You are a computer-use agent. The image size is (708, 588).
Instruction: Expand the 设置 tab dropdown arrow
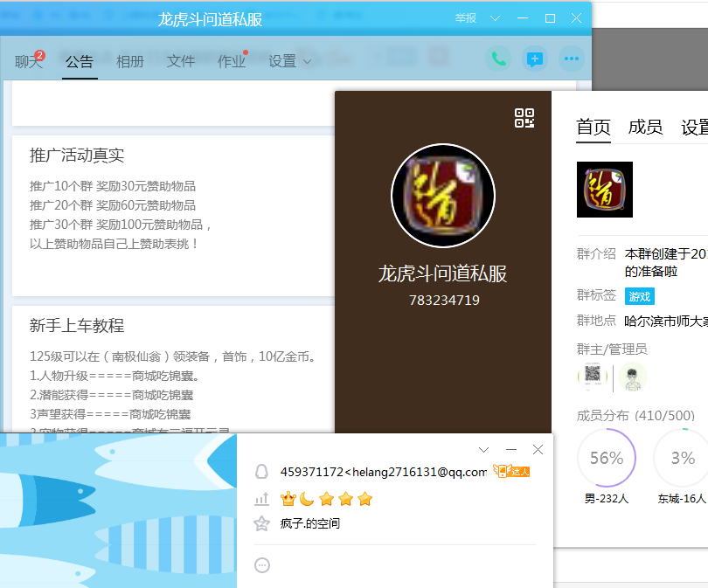pyautogui.click(x=307, y=62)
